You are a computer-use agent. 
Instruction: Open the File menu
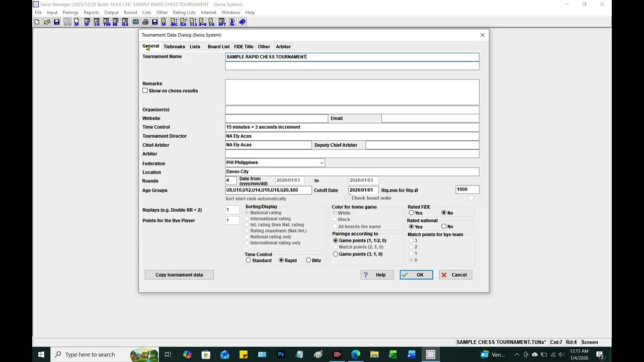(x=38, y=12)
